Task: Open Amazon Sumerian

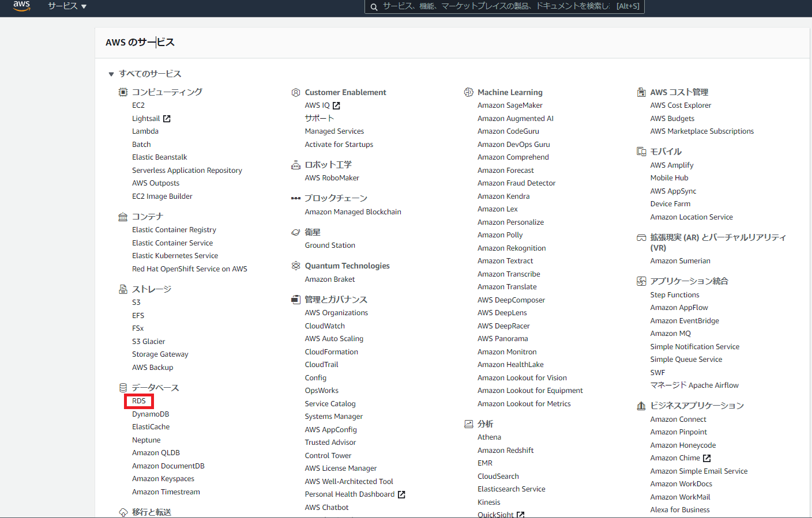Action: 681,261
